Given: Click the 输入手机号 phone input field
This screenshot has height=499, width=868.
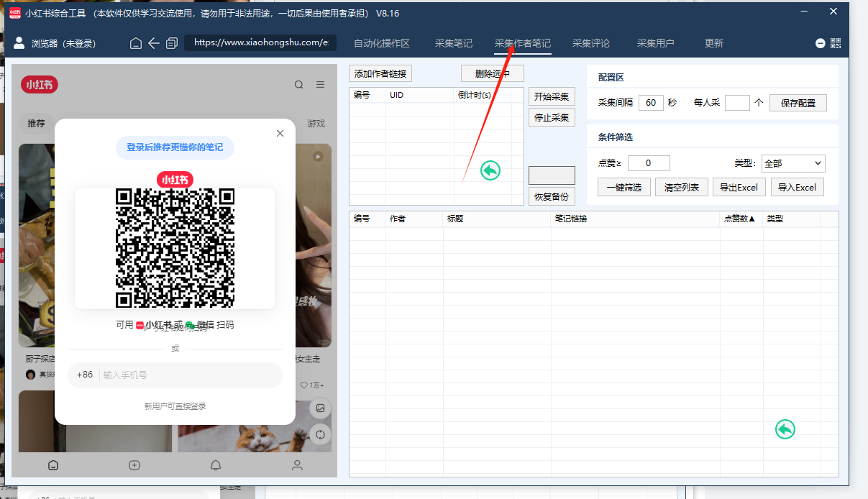Looking at the screenshot, I should [x=190, y=375].
